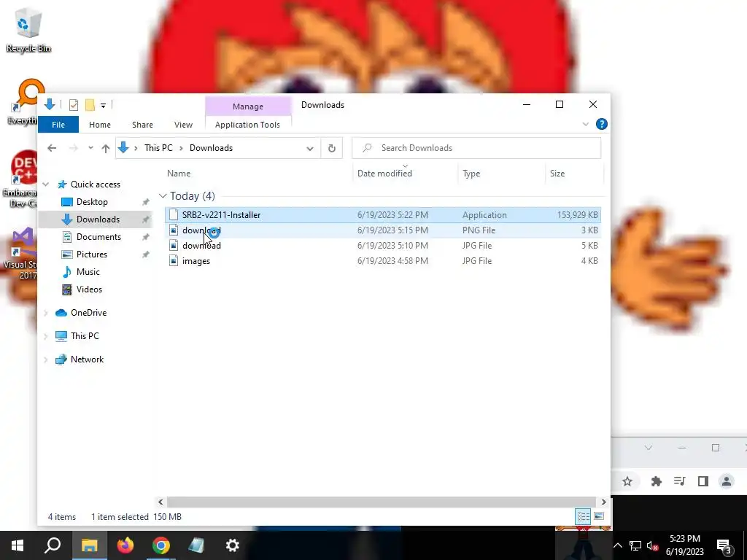Click the SRB2-v2211-Installer file icon
747x560 pixels.
pos(174,215)
